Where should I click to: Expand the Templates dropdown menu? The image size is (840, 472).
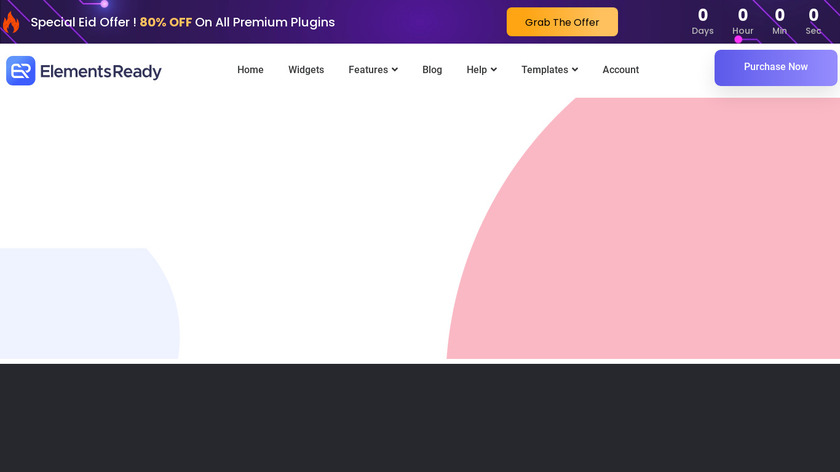[549, 70]
